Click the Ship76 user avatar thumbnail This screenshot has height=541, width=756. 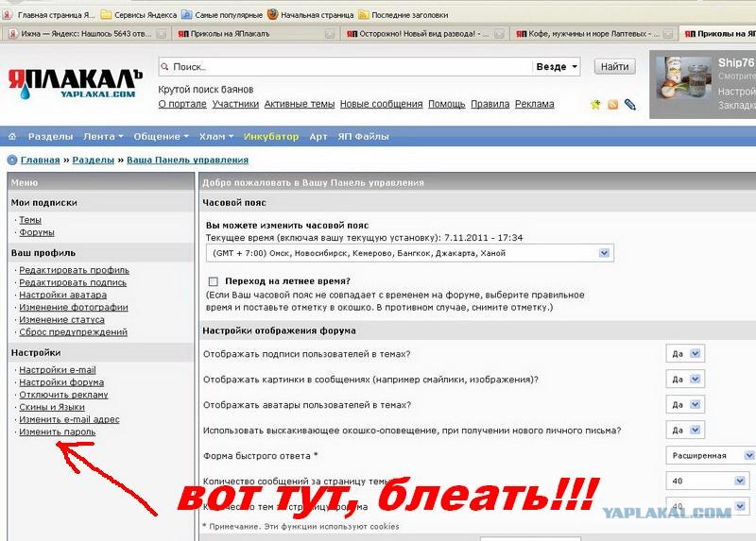(x=683, y=78)
